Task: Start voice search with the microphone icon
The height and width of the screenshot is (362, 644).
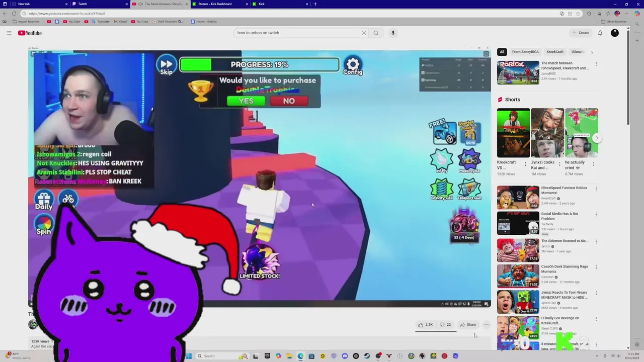Action: [393, 33]
